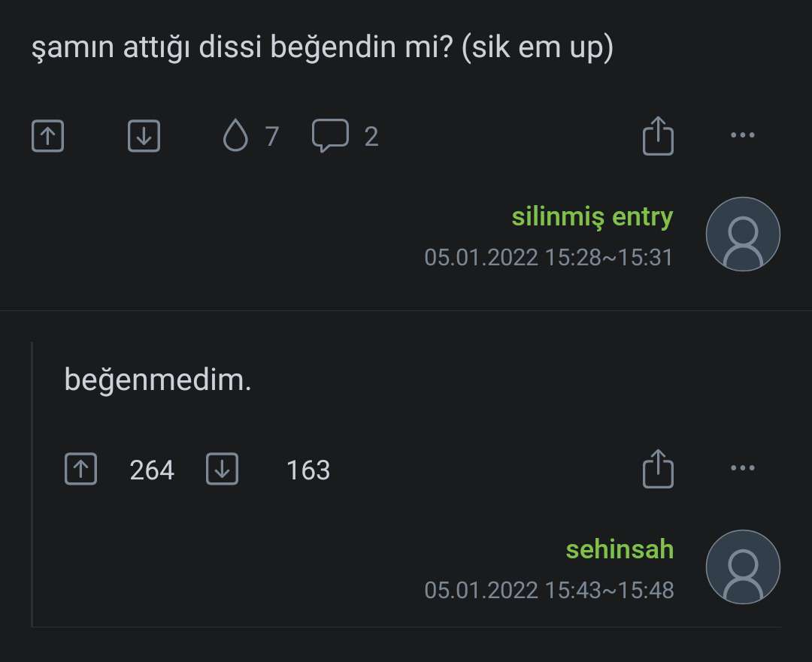Downvote the "sik em up" entry
This screenshot has height=662, width=812.
(144, 136)
